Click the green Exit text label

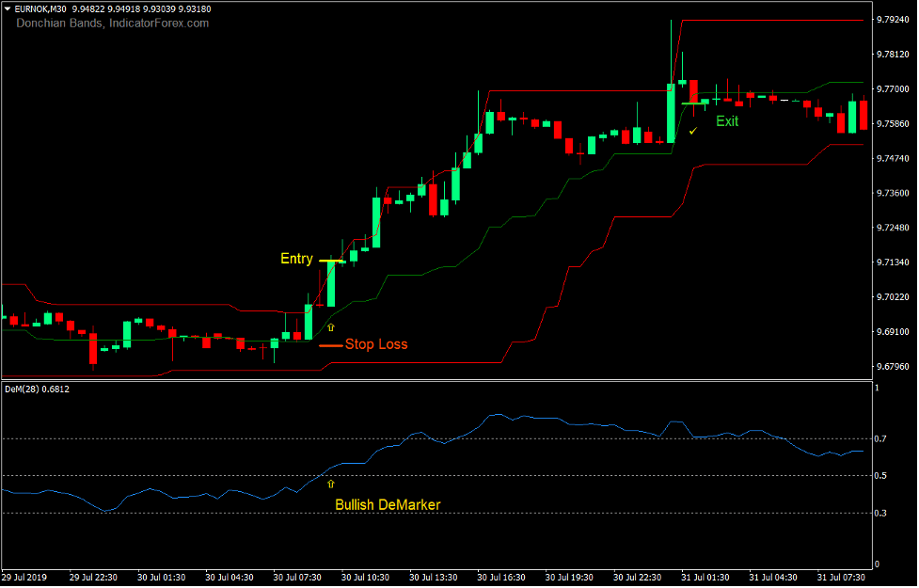pyautogui.click(x=727, y=121)
